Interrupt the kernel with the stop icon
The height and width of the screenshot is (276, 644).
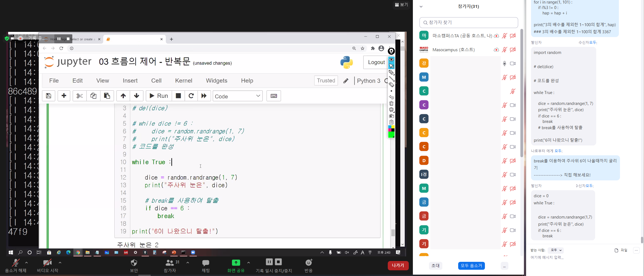pos(178,96)
